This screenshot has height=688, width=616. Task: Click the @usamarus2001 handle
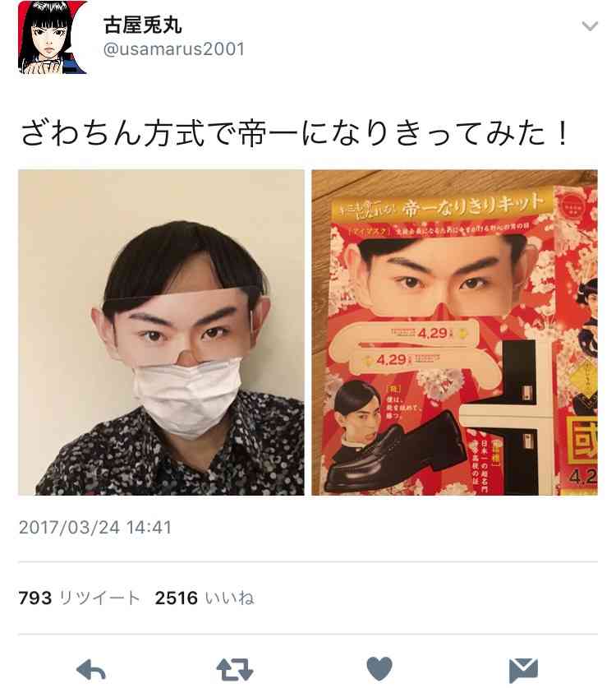click(x=173, y=49)
